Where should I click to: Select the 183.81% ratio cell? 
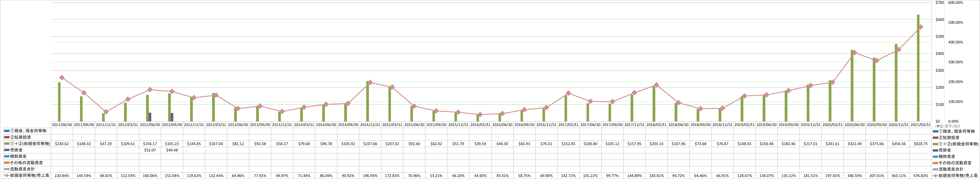656,175
